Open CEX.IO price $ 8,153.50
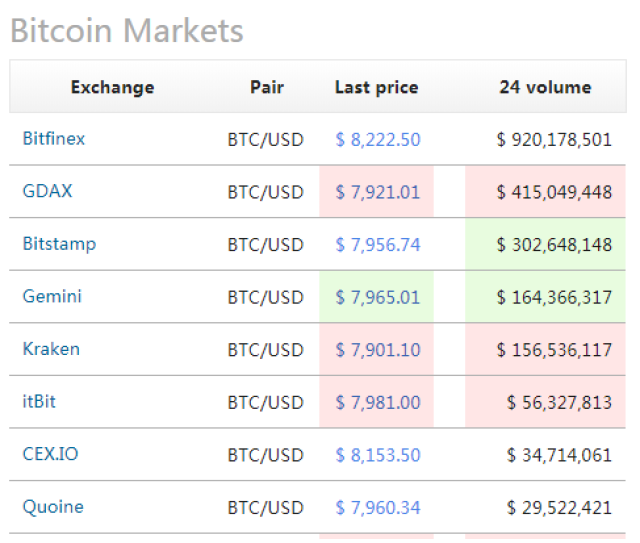Screen dimensions: 640x543 (x=378, y=455)
